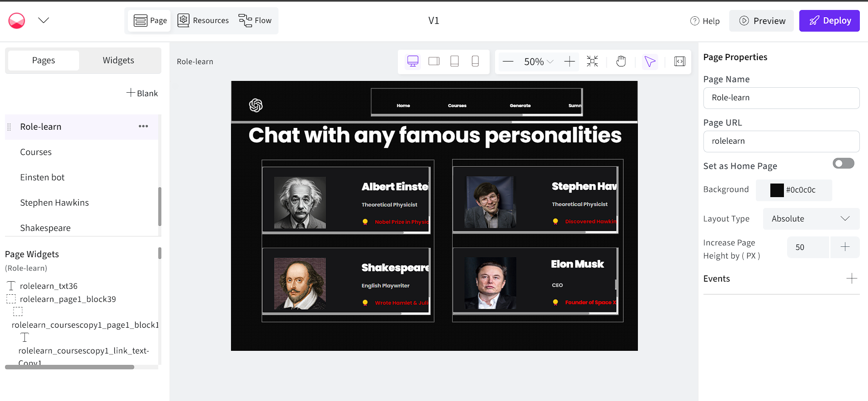Toggle Set as Home Page switch
868x401 pixels.
844,163
